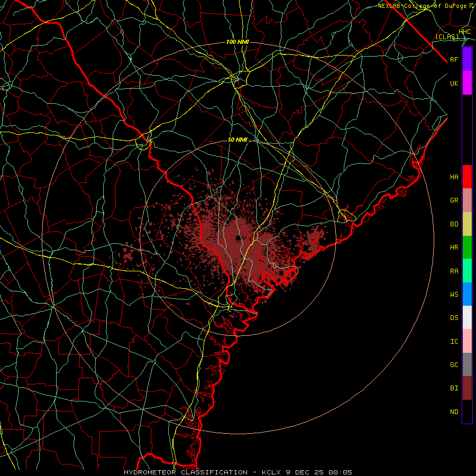Screen dimensions: 476x476
Task: Click the BD legend label
Action: point(454,224)
